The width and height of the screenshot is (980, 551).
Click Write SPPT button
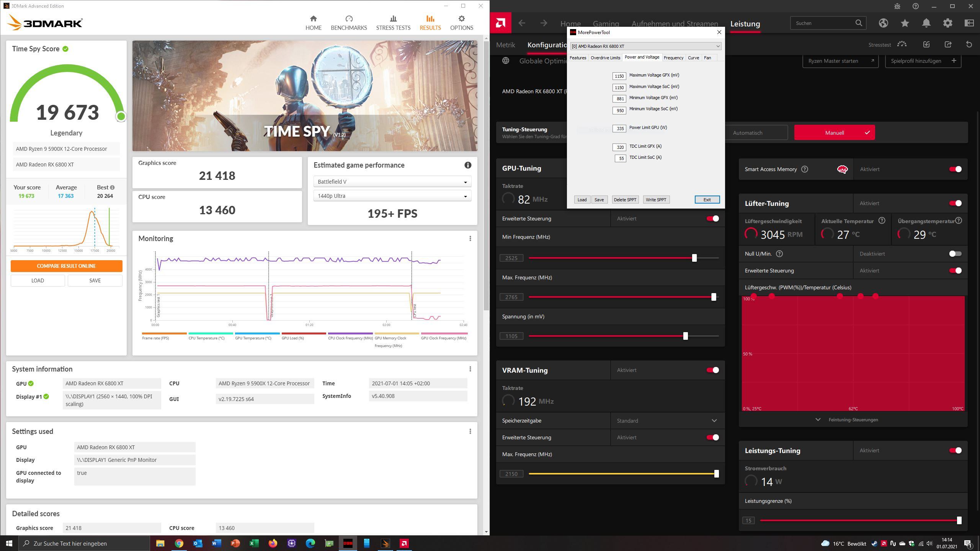coord(656,200)
